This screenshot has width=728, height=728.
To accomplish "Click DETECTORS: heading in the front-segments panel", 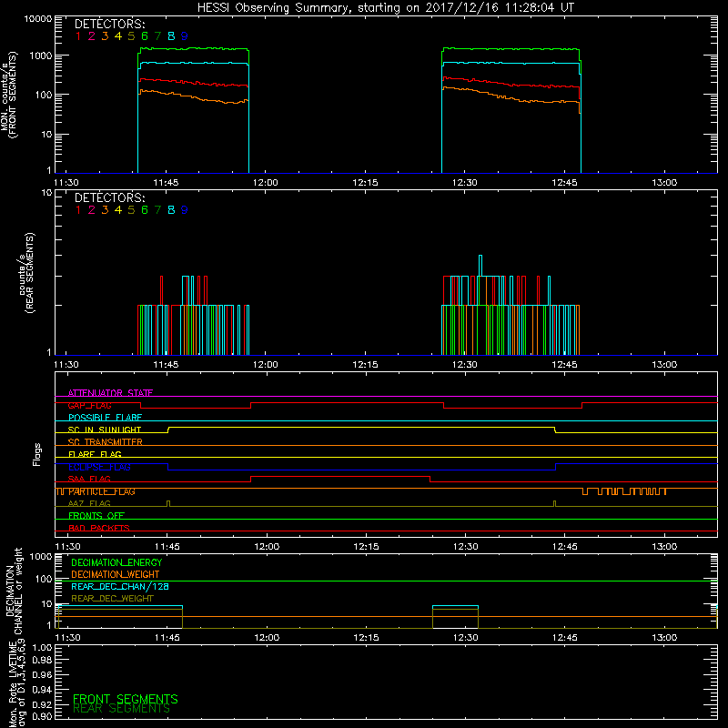I will pyautogui.click(x=110, y=25).
